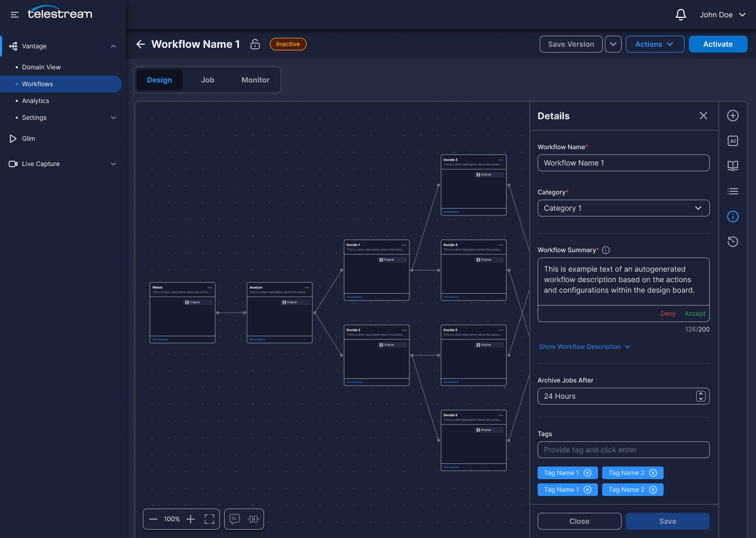Go back using the arrow beside Workflow Name 1

pyautogui.click(x=141, y=44)
